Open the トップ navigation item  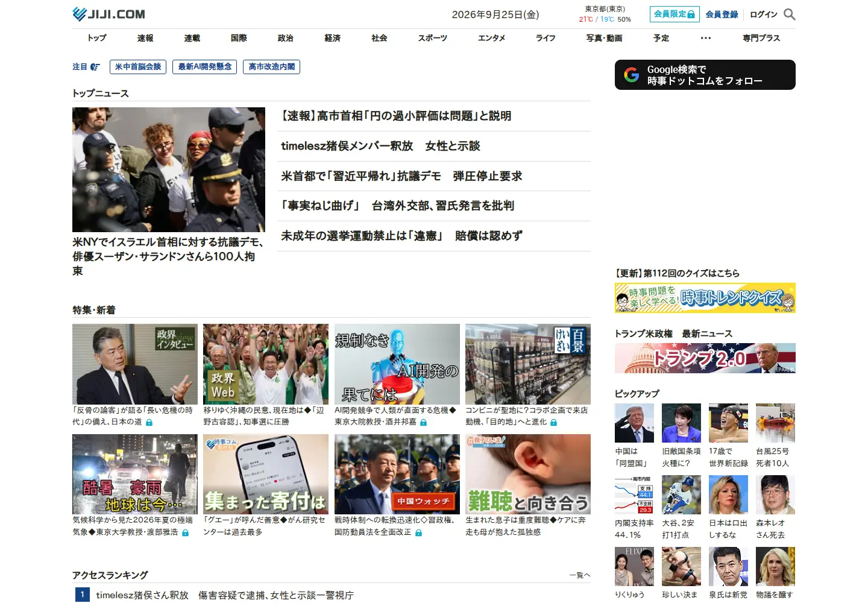click(x=97, y=38)
